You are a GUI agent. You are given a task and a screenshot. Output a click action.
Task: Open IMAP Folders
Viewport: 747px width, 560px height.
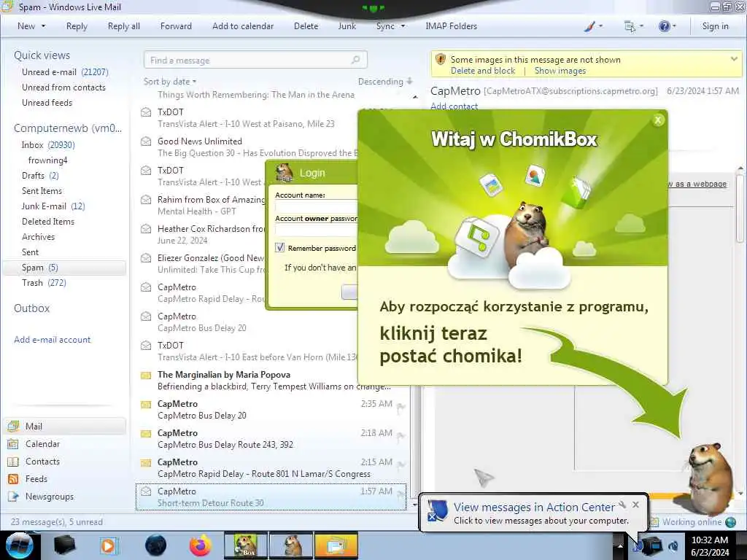coord(451,26)
